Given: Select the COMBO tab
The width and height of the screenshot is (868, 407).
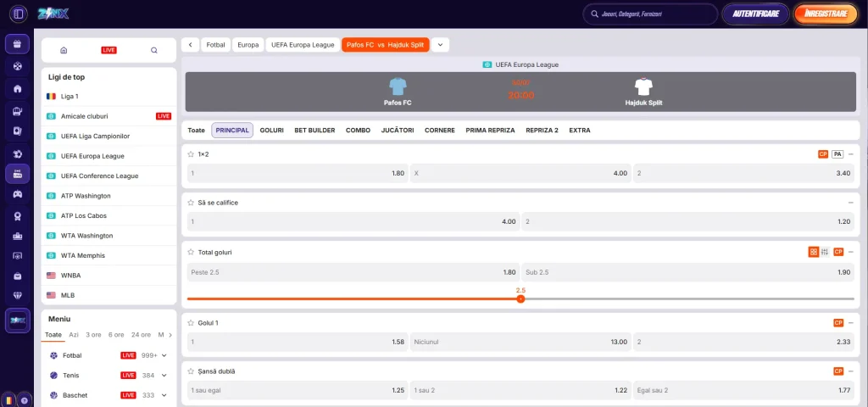Looking at the screenshot, I should 359,131.
